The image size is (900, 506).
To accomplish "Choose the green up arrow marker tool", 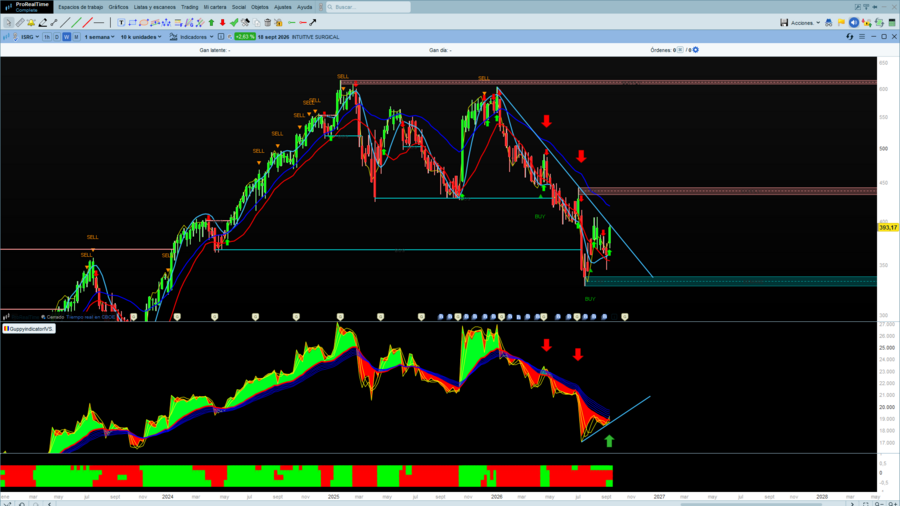I will coord(211,22).
